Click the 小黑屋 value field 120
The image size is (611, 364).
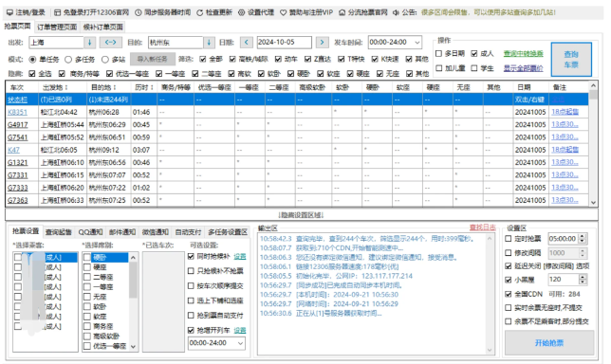point(564,279)
